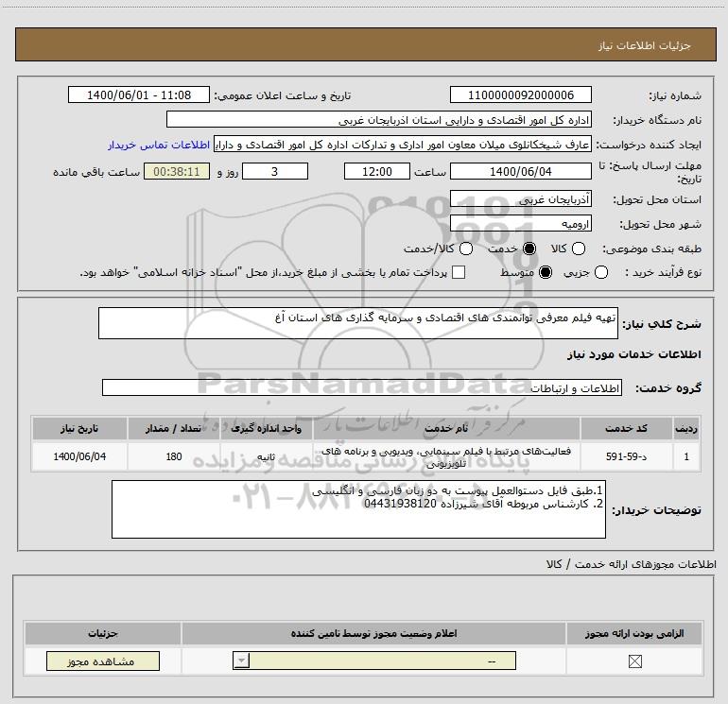The height and width of the screenshot is (704, 728).
Task: Click the ردیف column header
Action: (686, 428)
